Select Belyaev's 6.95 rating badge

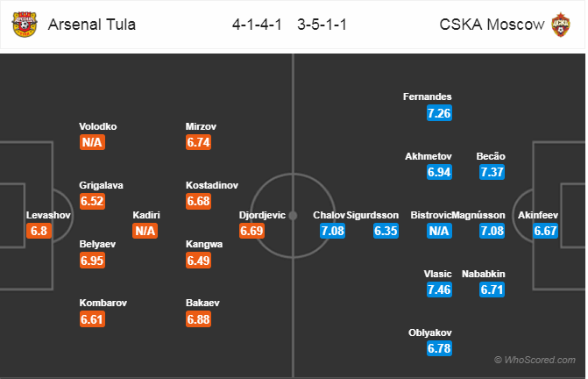click(92, 261)
